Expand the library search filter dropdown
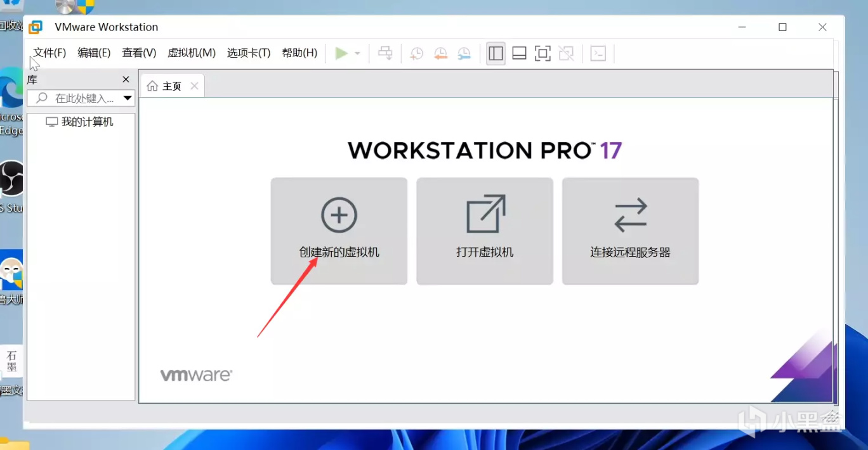This screenshot has height=450, width=868. 128,98
